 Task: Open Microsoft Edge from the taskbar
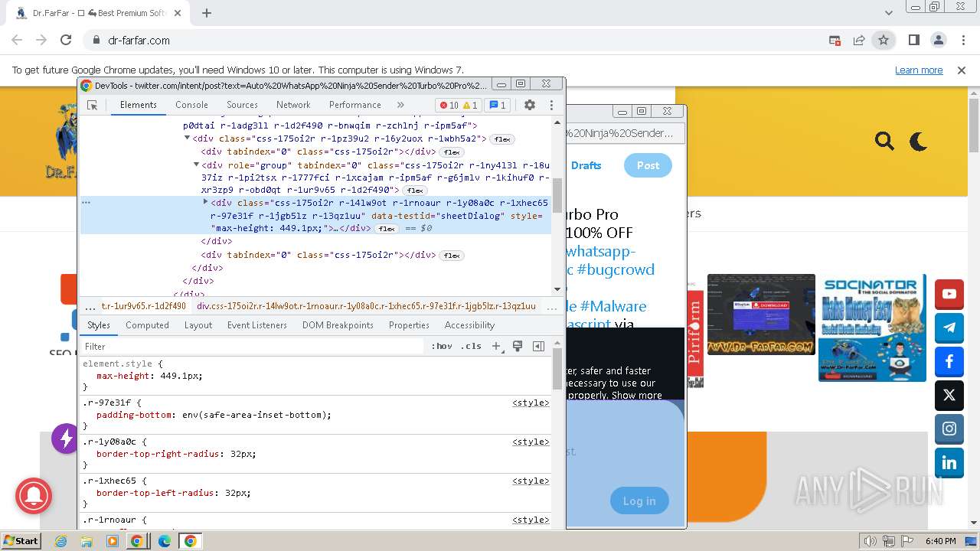(164, 541)
